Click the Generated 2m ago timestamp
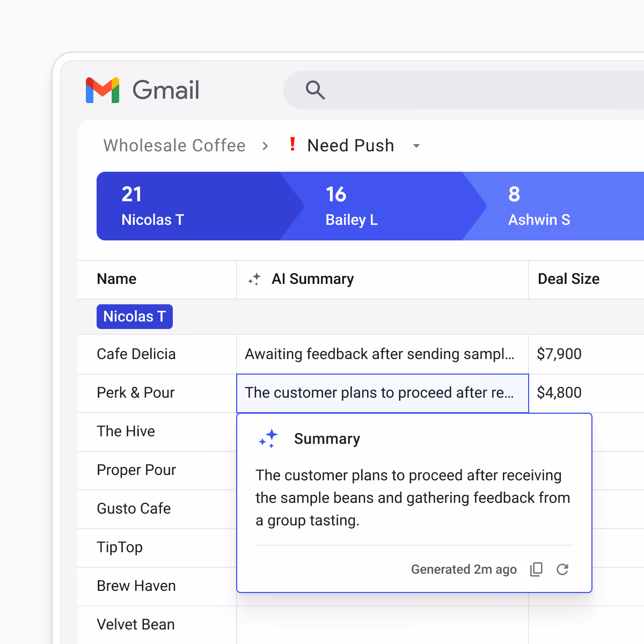 [464, 569]
